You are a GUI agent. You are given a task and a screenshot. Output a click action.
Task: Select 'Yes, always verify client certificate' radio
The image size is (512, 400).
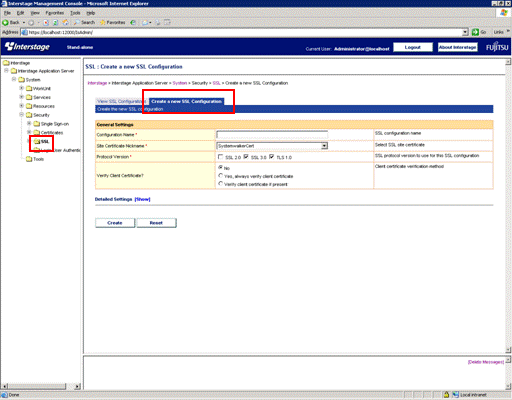click(220, 176)
